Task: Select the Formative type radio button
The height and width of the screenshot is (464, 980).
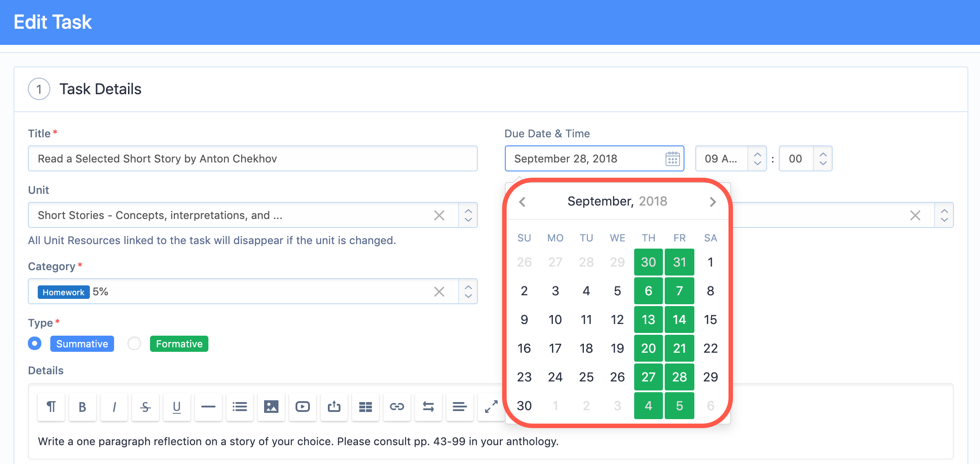Action: [x=134, y=343]
